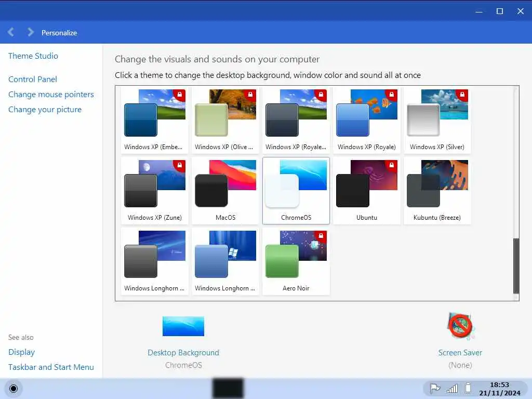Image resolution: width=532 pixels, height=399 pixels.
Task: Open the Display link
Action: coord(21,352)
